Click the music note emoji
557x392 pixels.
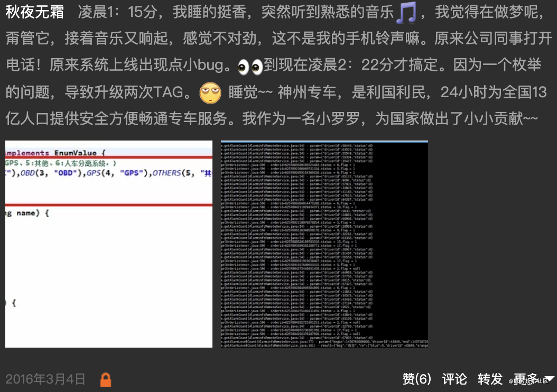(x=406, y=13)
